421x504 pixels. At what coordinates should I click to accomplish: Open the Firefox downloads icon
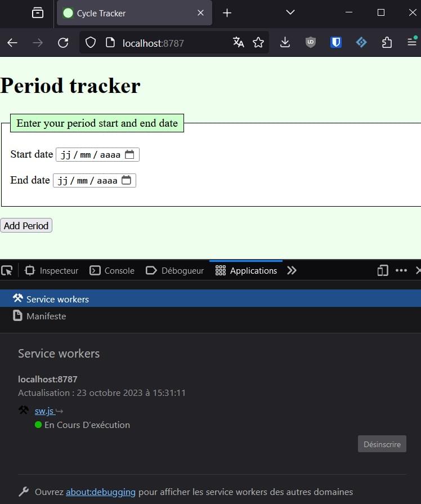point(285,42)
